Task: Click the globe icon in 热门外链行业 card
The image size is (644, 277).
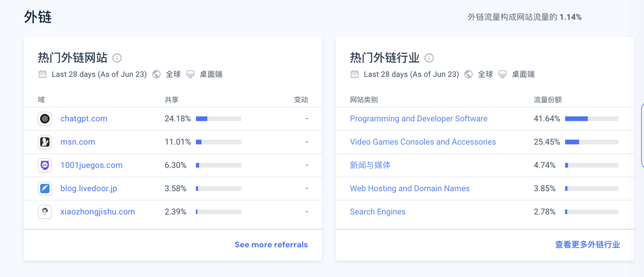Action: pyautogui.click(x=468, y=74)
